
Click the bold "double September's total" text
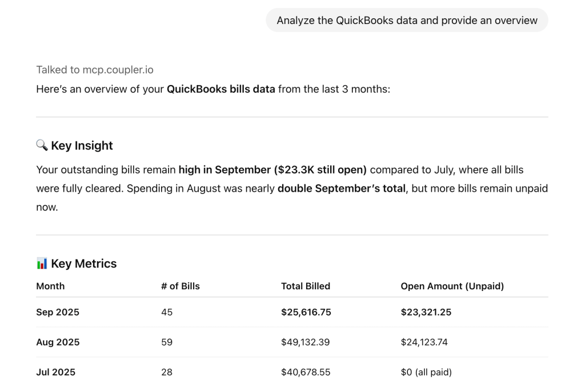point(341,188)
